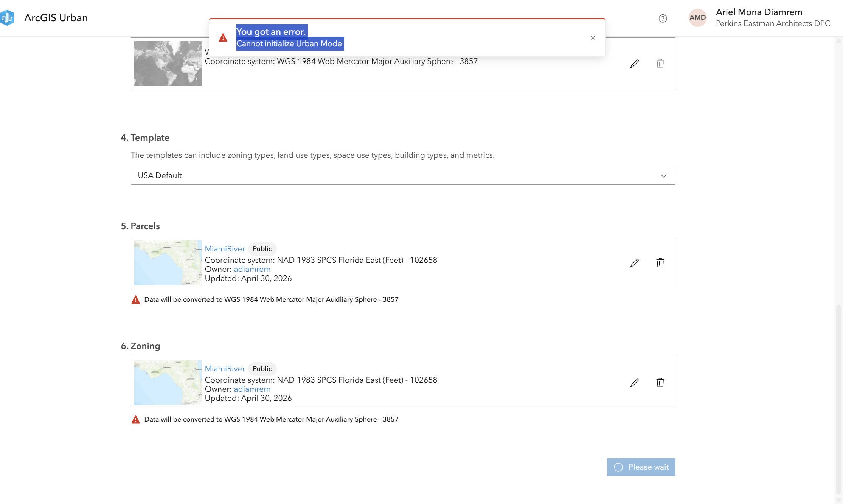Click the Zoning Florida map thumbnail
The image size is (843, 504).
click(168, 383)
